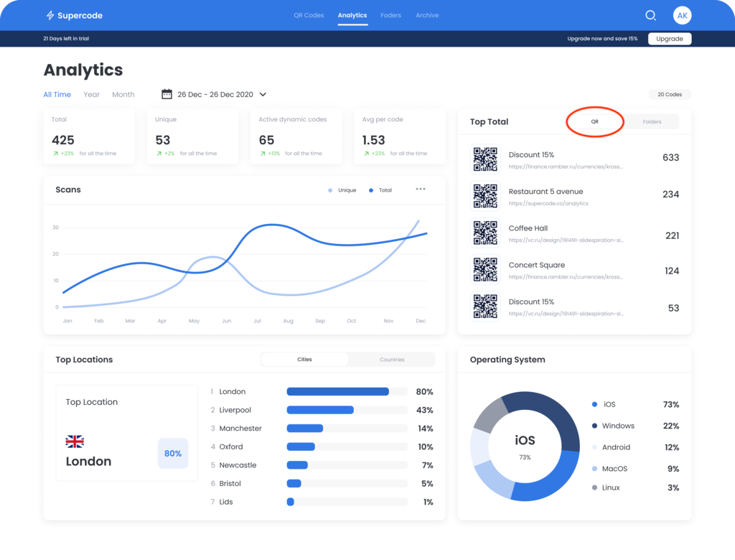This screenshot has height=560, width=735.
Task: Click the Upgrade button
Action: [x=669, y=38]
